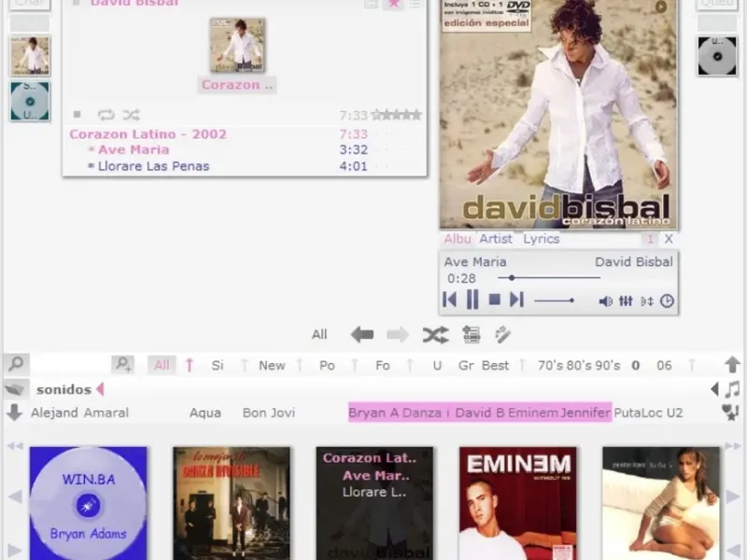
Task: Open the sleep timer clock icon
Action: [667, 301]
